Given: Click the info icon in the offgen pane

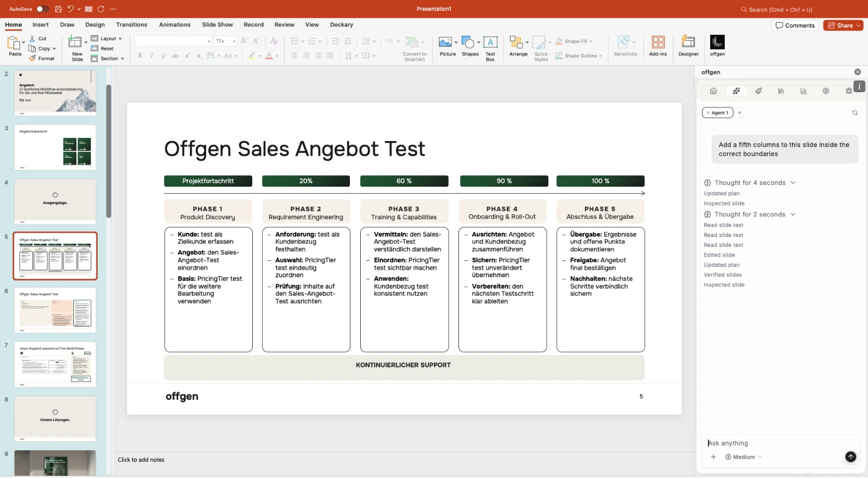Looking at the screenshot, I should tap(859, 86).
